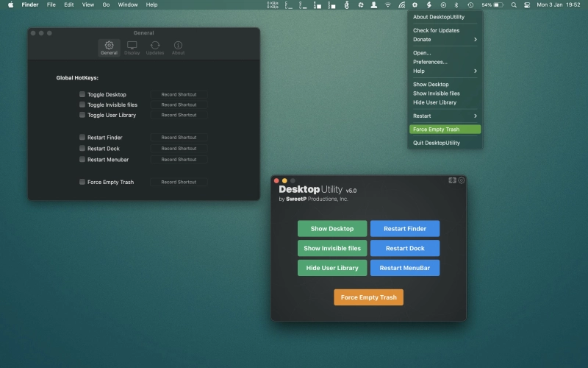Enable the Toggle Invisible files hotkey checkbox

coord(82,105)
